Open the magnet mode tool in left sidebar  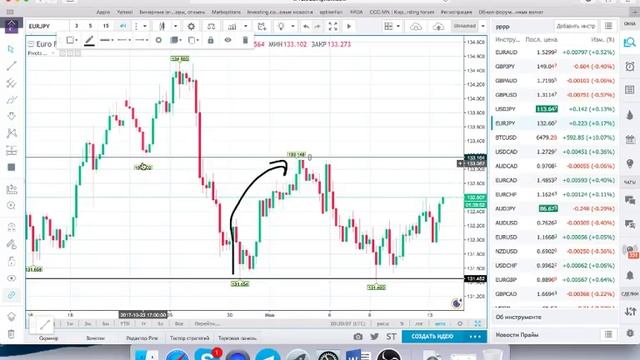(11, 227)
